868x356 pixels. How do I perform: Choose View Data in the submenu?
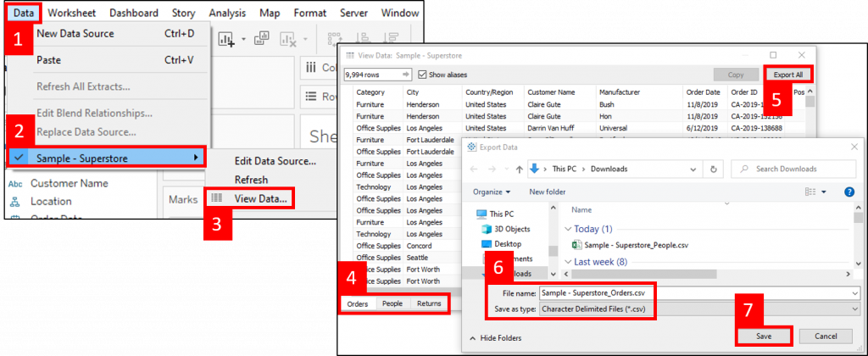(x=261, y=198)
